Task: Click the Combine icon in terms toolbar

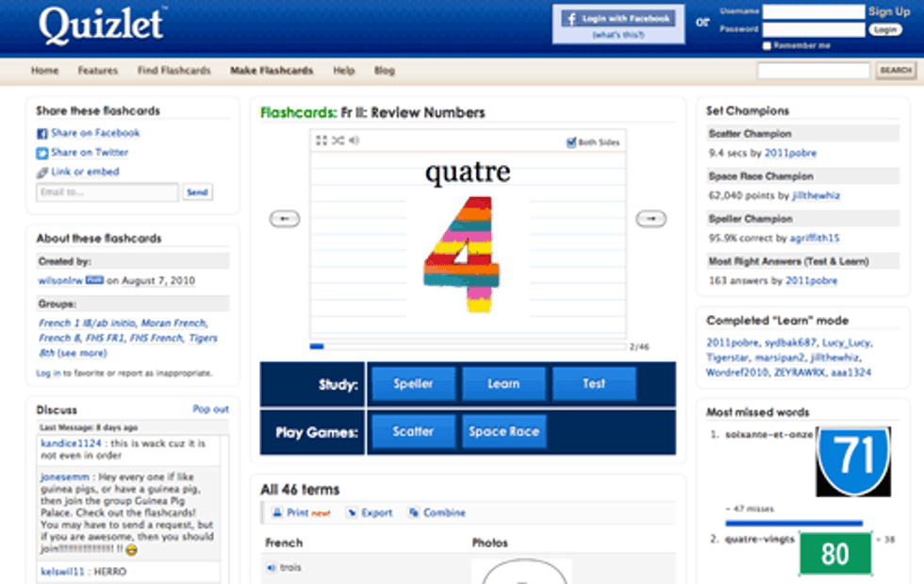Action: tap(414, 513)
